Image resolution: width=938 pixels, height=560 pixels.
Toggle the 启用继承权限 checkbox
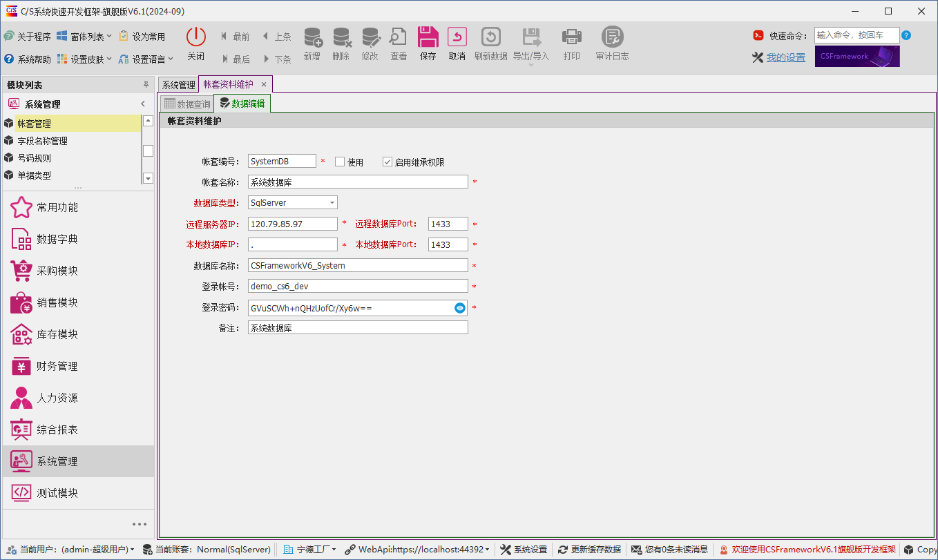[x=387, y=162]
